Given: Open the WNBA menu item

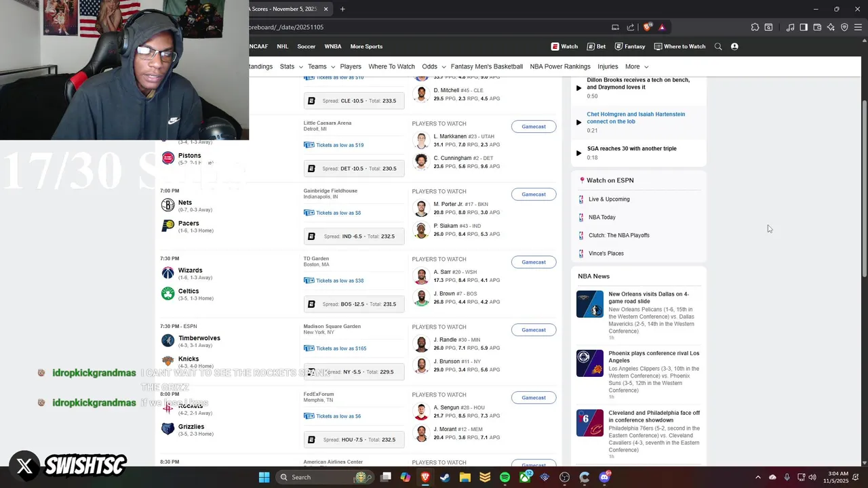Looking at the screenshot, I should (x=333, y=46).
